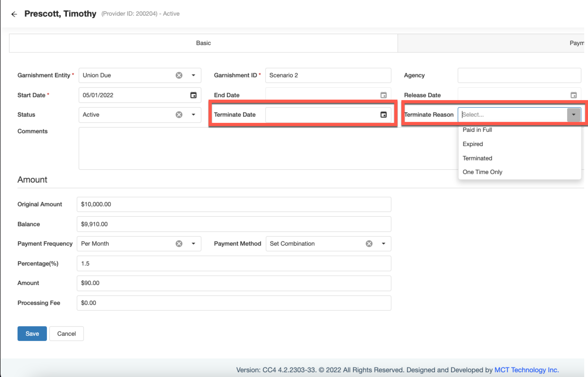Open the Release Date calendar picker
This screenshot has width=588, height=377.
tap(574, 95)
